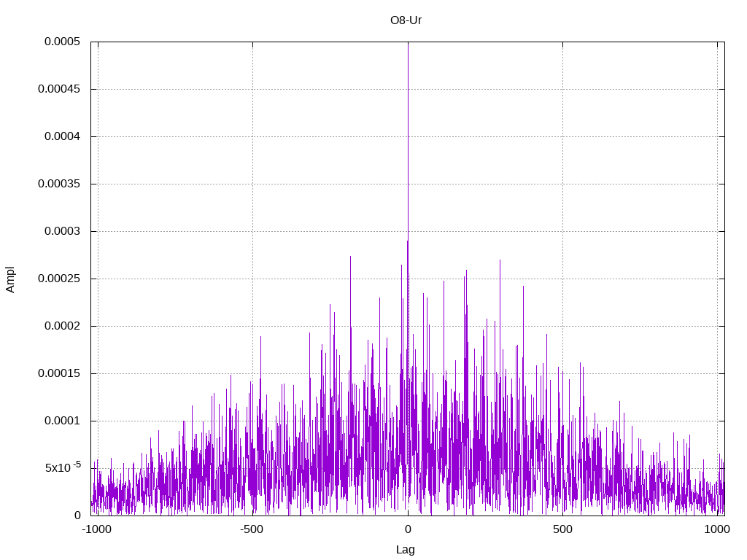
Task: Click x-axis tick label -500
Action: (x=252, y=529)
